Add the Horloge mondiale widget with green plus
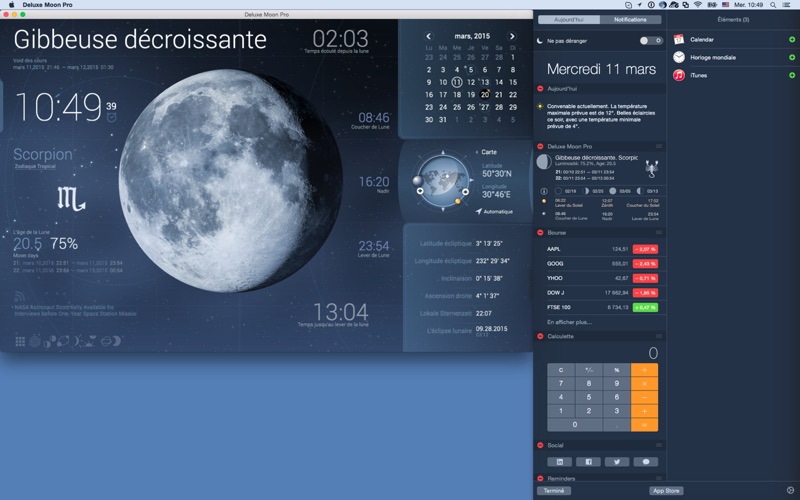Viewport: 800px width, 500px height. [792, 57]
